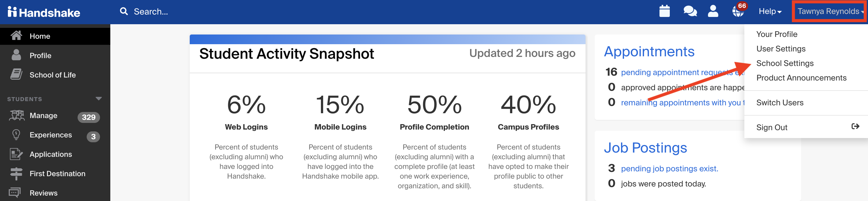Click the person profile icon in navbar

tap(713, 12)
